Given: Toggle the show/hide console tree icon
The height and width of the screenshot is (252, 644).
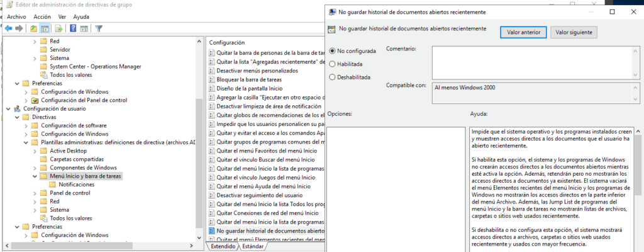Looking at the screenshot, I should 45,28.
